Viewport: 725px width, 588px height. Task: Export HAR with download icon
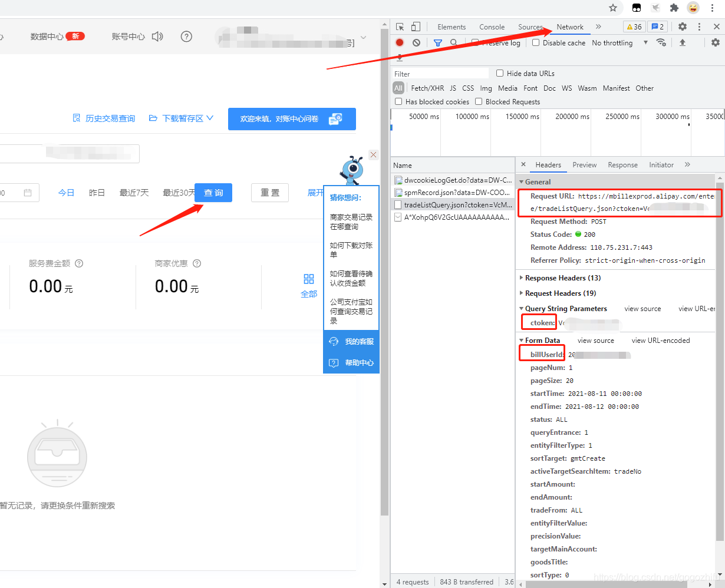click(x=400, y=57)
